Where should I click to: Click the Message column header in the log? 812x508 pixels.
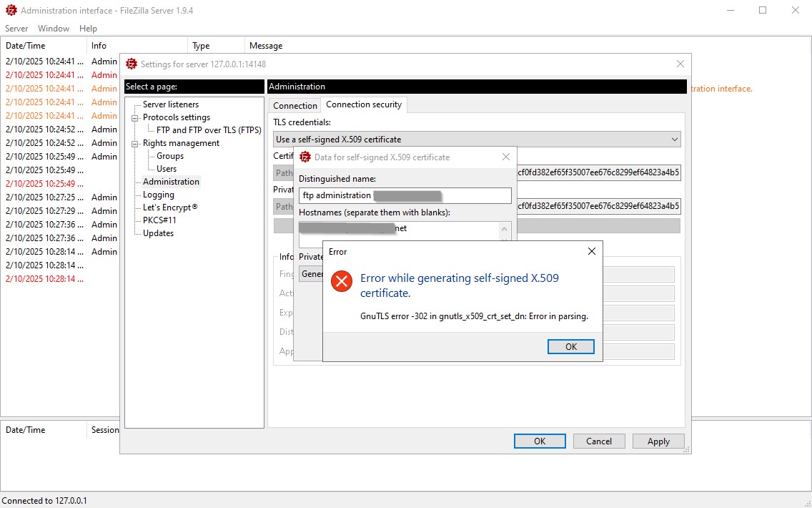pyautogui.click(x=266, y=46)
